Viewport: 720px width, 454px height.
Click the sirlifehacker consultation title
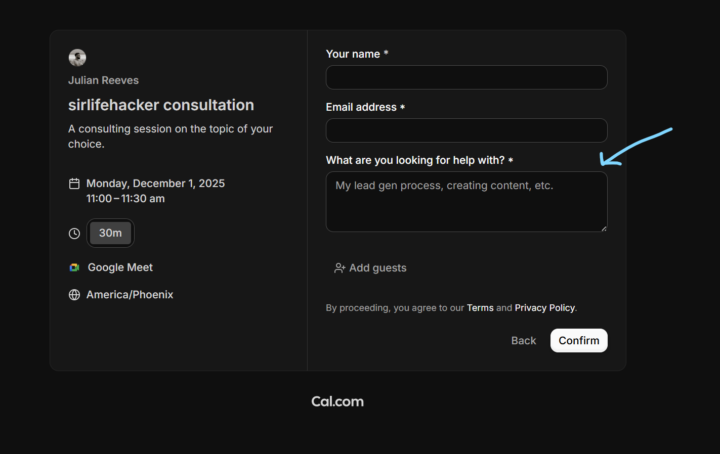(161, 105)
